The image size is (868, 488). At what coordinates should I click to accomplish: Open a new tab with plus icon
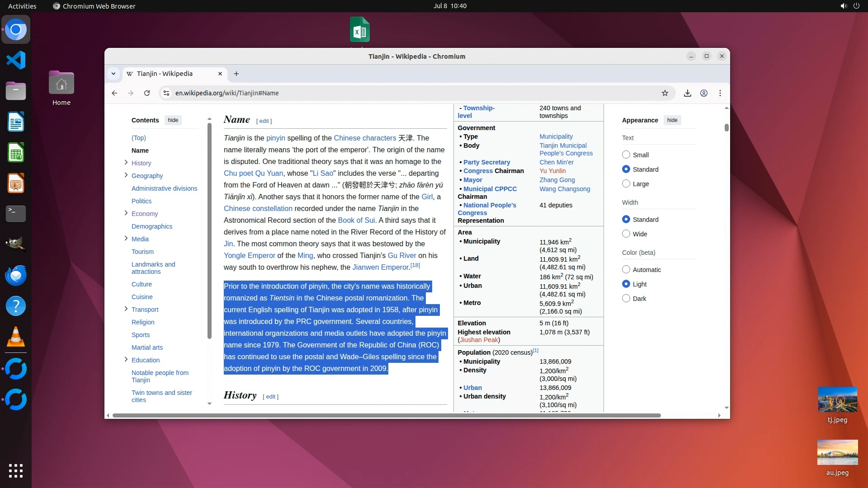[x=236, y=74]
